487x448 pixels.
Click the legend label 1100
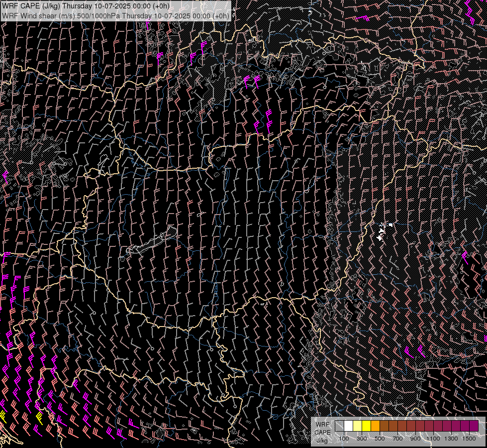click(433, 439)
